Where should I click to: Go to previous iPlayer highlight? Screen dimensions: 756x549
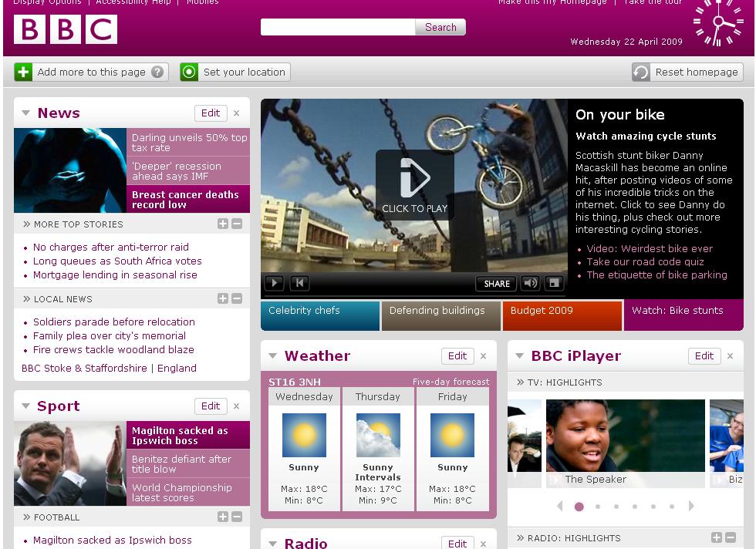tap(560, 506)
